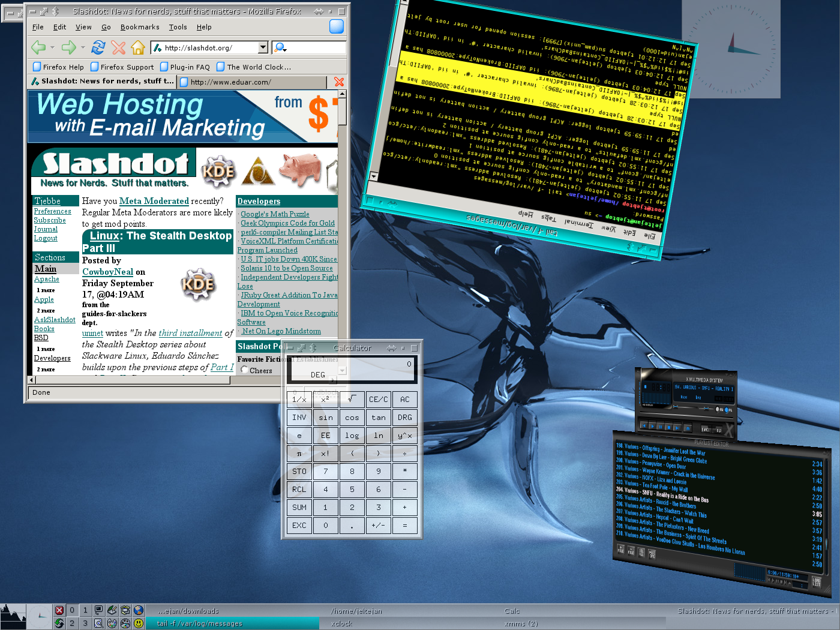Screen dimensions: 840x630
Task: Expand the URL bar history dropdown
Action: (x=263, y=47)
